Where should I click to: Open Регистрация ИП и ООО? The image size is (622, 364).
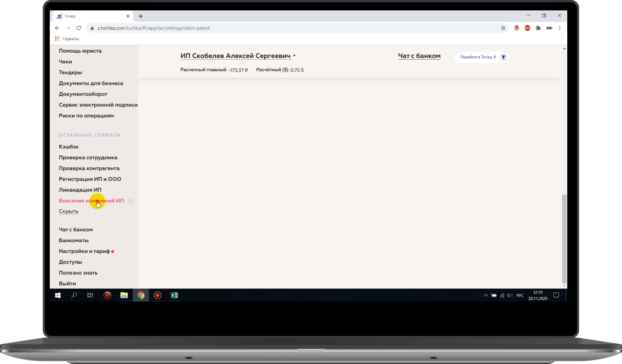pos(90,179)
